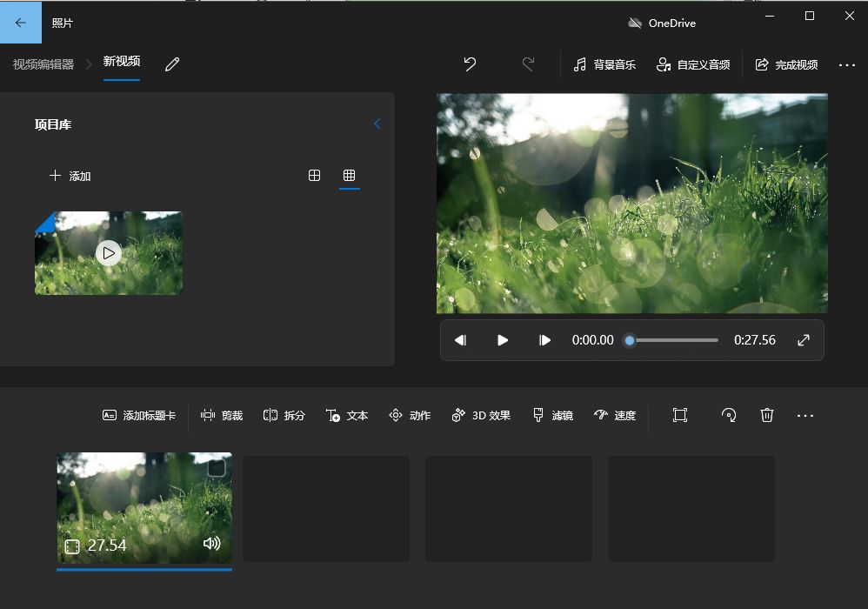This screenshot has width=868, height=609.
Task: Select the 新视频 project title tab
Action: (x=121, y=62)
